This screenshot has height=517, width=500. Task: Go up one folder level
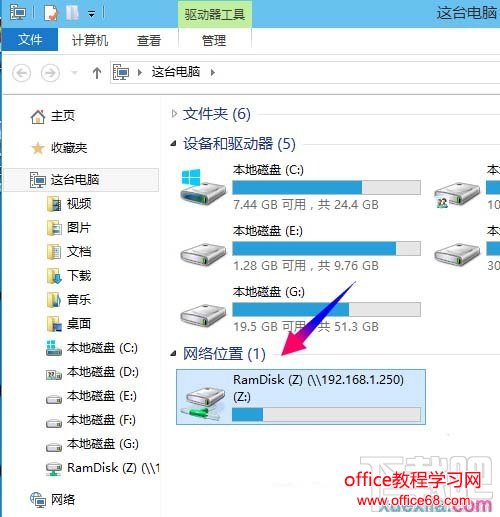pyautogui.click(x=97, y=73)
